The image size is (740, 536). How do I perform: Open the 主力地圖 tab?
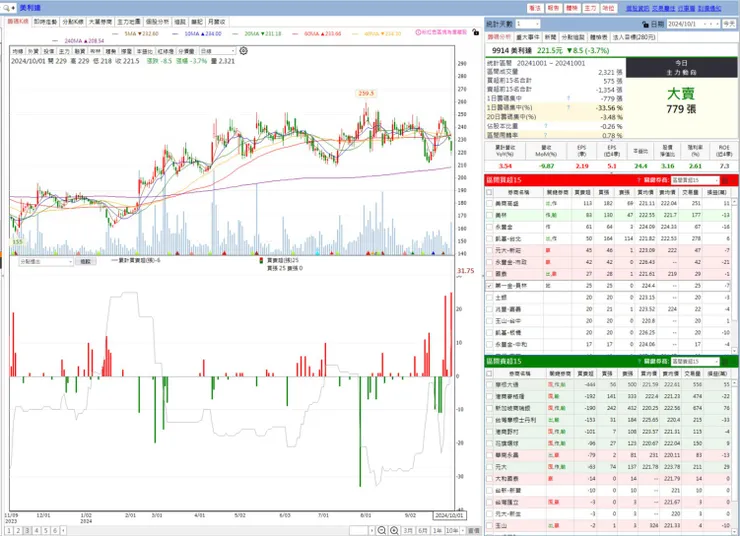point(128,22)
